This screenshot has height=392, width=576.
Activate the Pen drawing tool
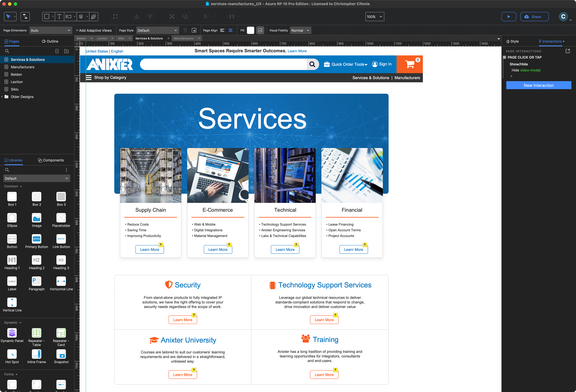point(94,17)
